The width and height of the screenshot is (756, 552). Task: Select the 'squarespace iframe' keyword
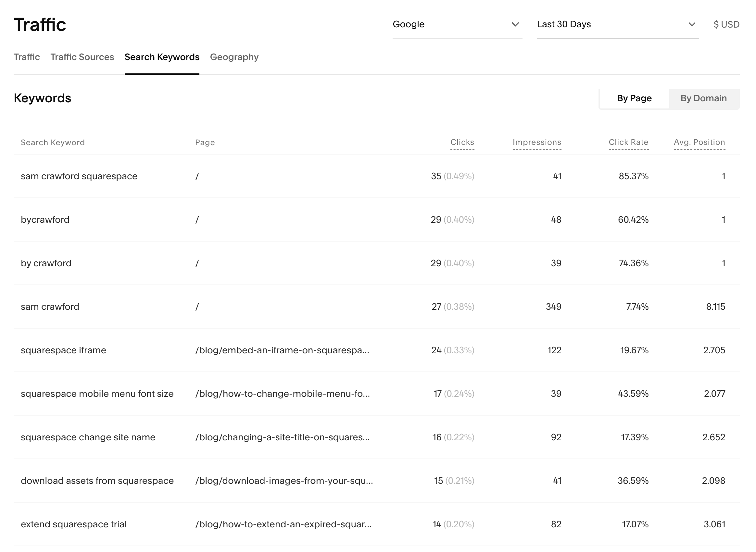64,350
